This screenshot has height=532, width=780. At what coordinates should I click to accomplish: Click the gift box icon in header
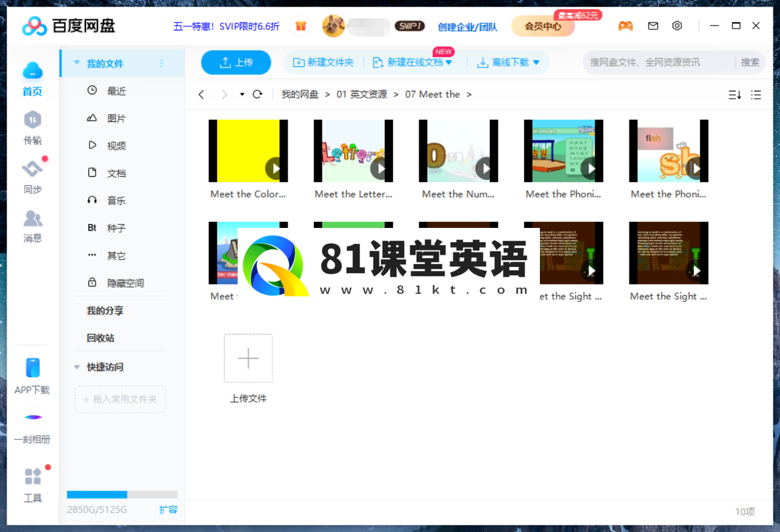coord(300,26)
